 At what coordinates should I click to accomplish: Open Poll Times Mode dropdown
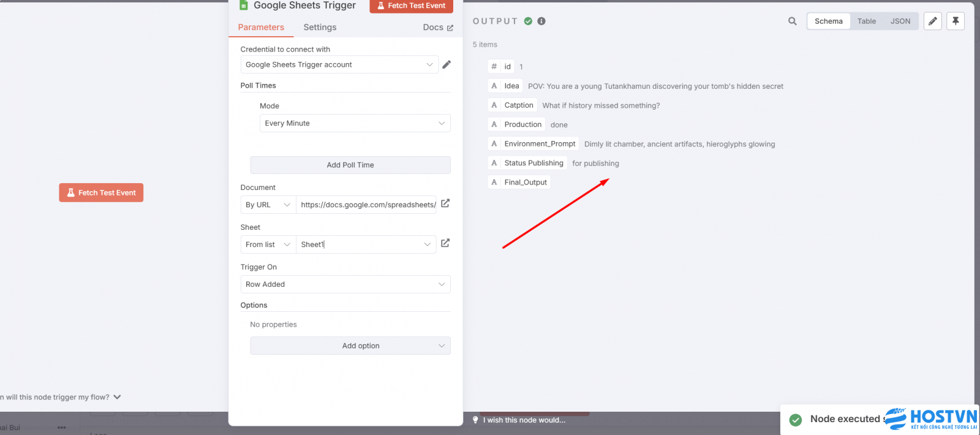355,123
